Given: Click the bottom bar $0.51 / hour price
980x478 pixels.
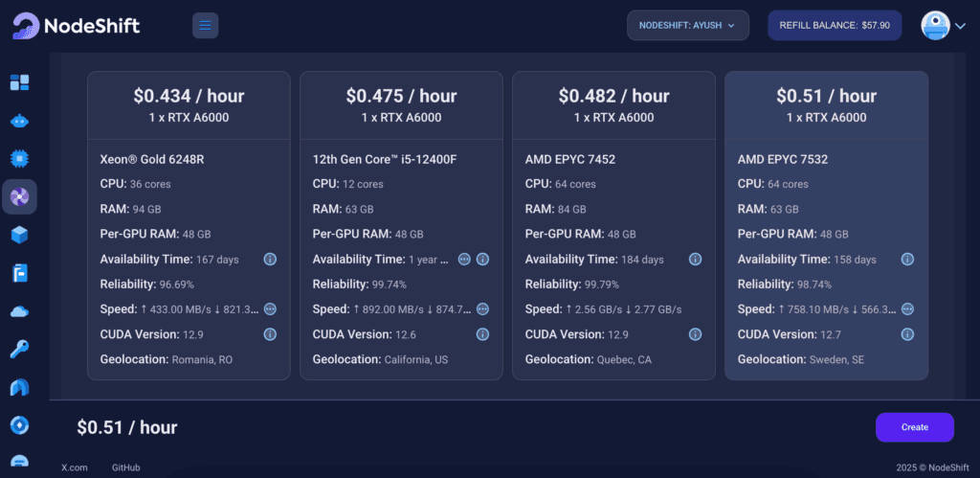Looking at the screenshot, I should tap(127, 427).
